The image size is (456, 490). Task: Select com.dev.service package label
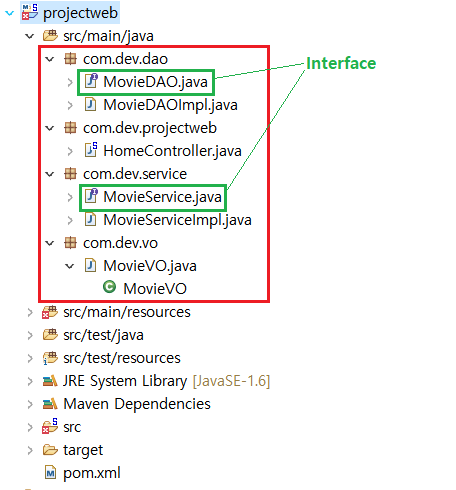(x=135, y=174)
